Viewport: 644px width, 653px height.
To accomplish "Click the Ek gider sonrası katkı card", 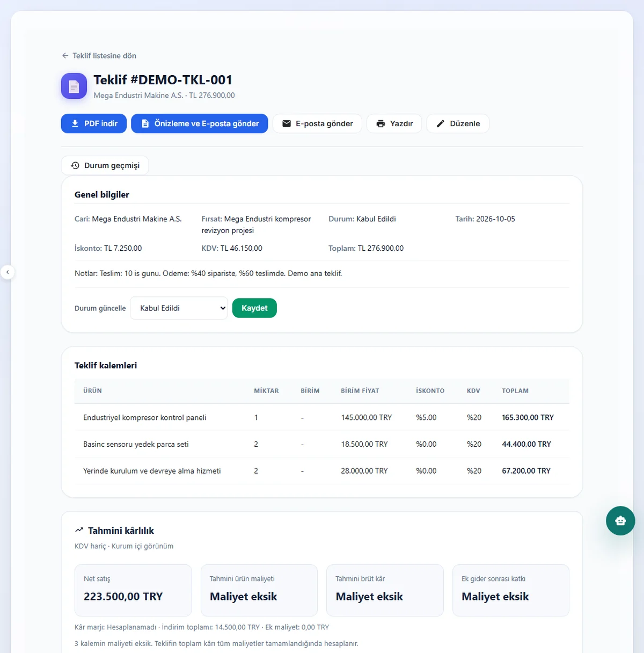I will pyautogui.click(x=511, y=590).
